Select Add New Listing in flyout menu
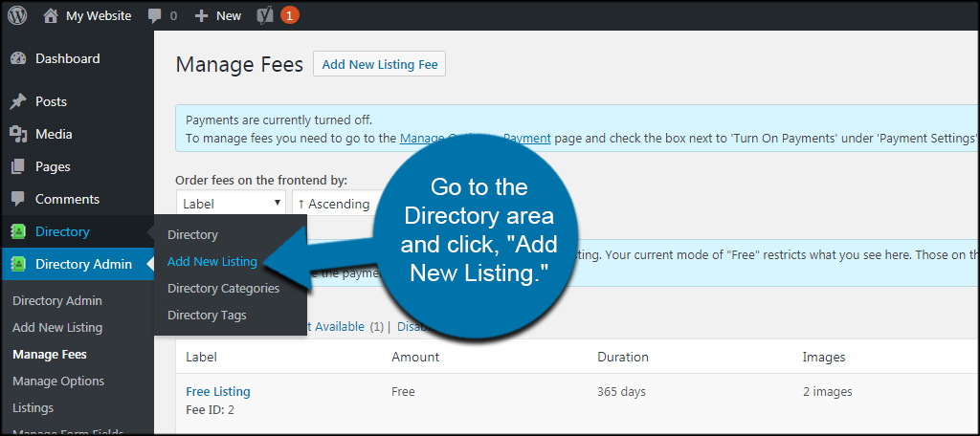 pyautogui.click(x=212, y=261)
